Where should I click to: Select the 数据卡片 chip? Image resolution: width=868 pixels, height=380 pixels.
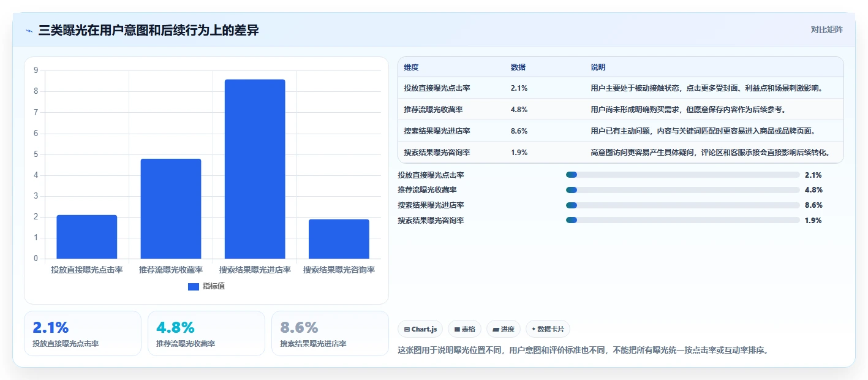[548, 329]
